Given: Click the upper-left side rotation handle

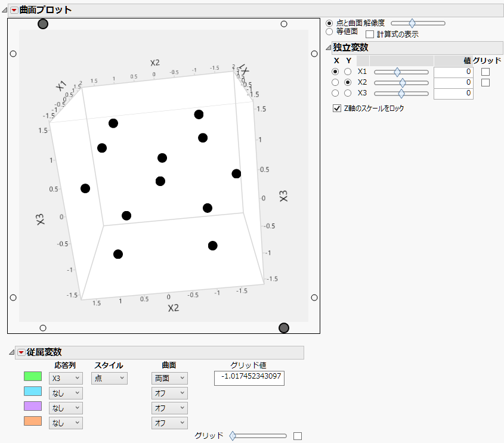Looking at the screenshot, I should pos(13,54).
